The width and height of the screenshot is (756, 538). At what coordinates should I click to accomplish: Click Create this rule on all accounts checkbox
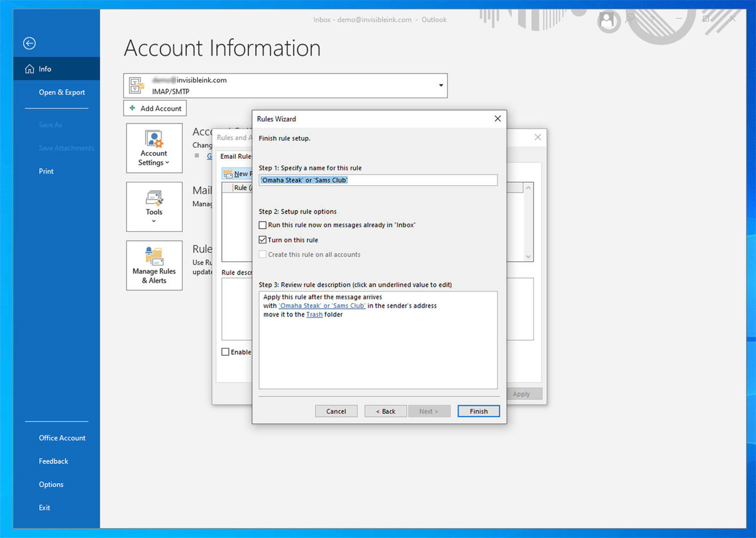(263, 254)
